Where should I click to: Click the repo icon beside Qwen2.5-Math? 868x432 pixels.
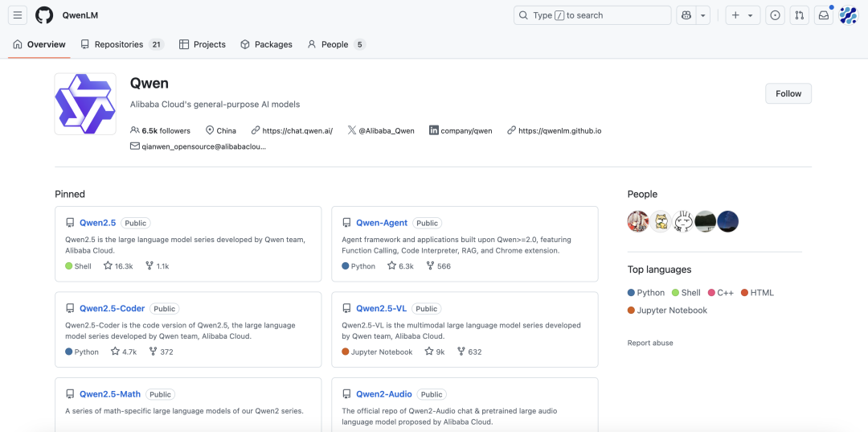tap(70, 394)
